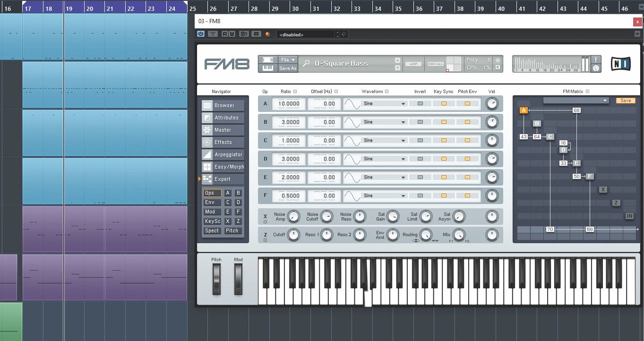Screen dimensions: 644x341
Task: Select the Mod tab in Expert section
Action: pos(212,212)
